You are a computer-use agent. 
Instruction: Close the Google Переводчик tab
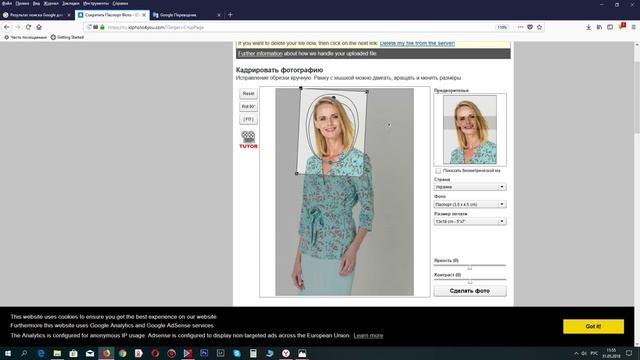point(219,15)
